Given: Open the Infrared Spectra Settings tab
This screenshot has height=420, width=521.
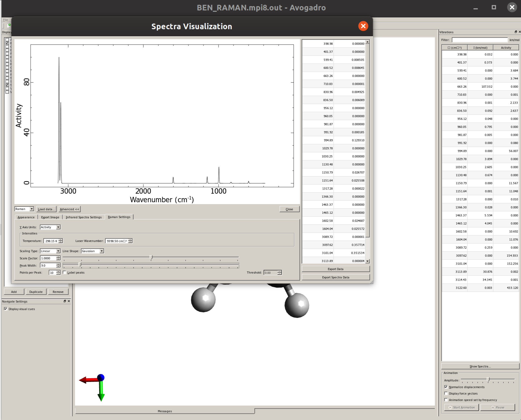Looking at the screenshot, I should [84, 217].
